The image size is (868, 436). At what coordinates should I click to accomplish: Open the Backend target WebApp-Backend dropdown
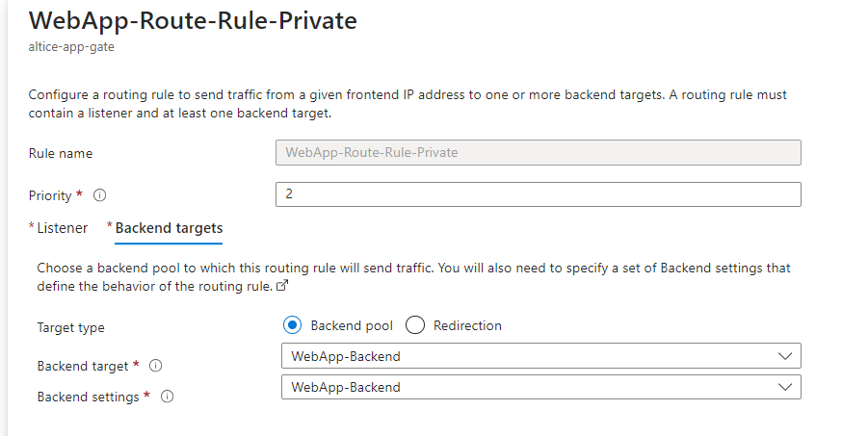pyautogui.click(x=540, y=356)
